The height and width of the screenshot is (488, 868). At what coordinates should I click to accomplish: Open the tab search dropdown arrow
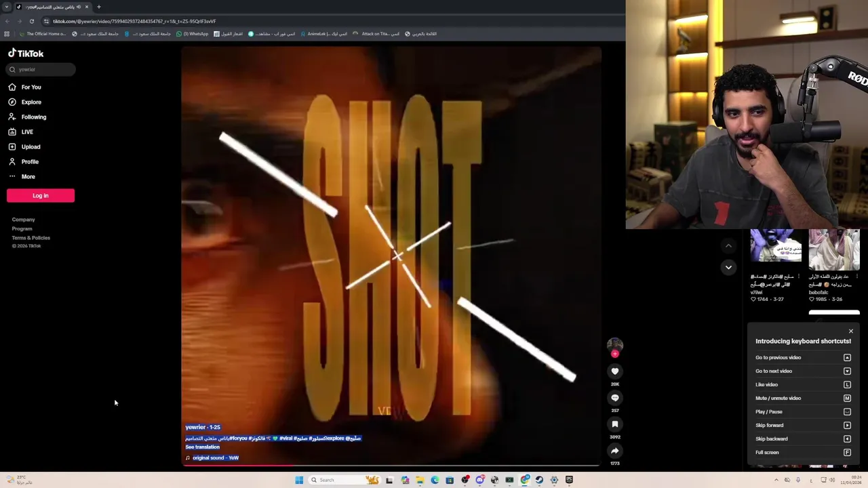(7, 7)
